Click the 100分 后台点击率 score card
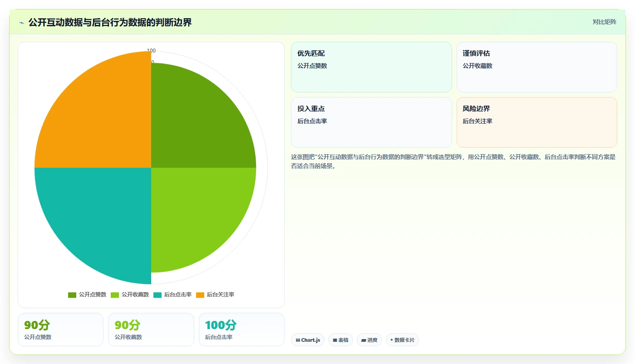 point(241,330)
